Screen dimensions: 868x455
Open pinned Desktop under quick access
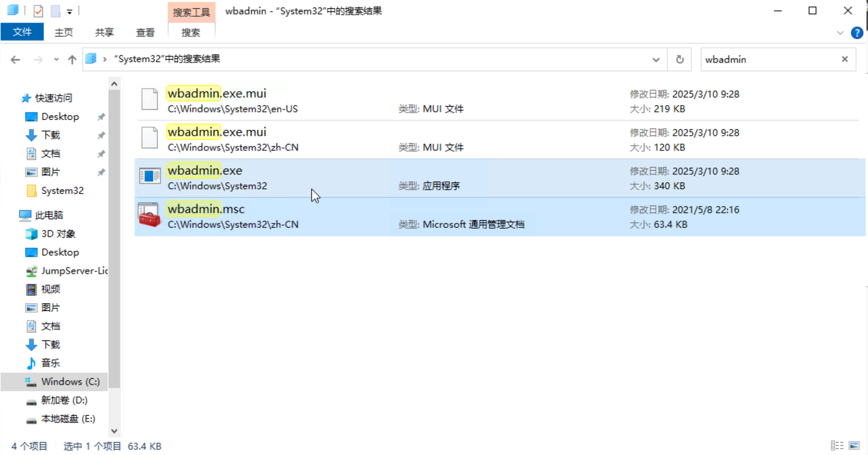pyautogui.click(x=60, y=117)
